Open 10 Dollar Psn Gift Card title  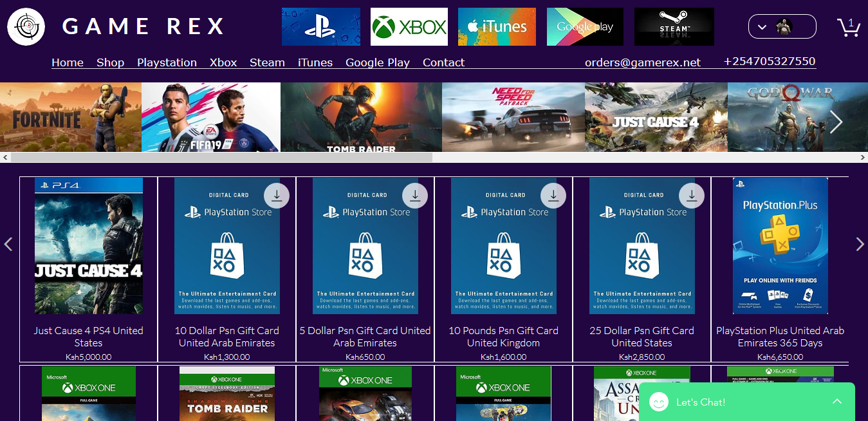tap(227, 337)
